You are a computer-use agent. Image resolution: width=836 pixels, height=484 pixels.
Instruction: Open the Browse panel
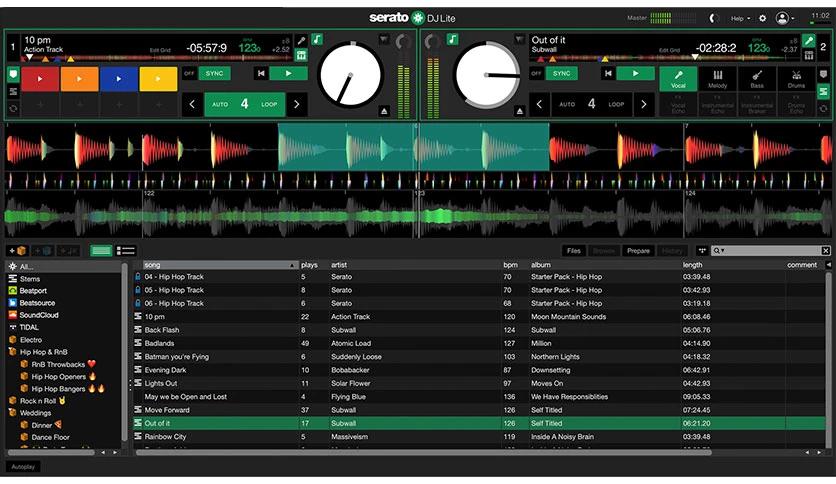click(604, 251)
